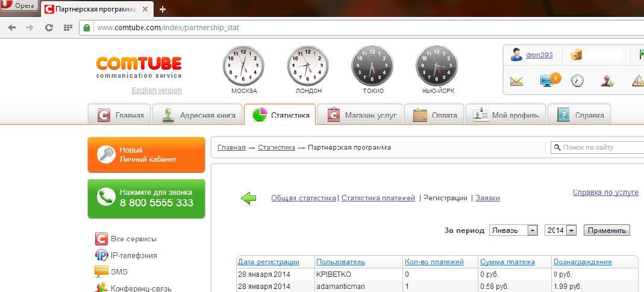This screenshot has width=644, height=292.
Task: Expand the year dropdown showing 2014
Action: point(561,230)
